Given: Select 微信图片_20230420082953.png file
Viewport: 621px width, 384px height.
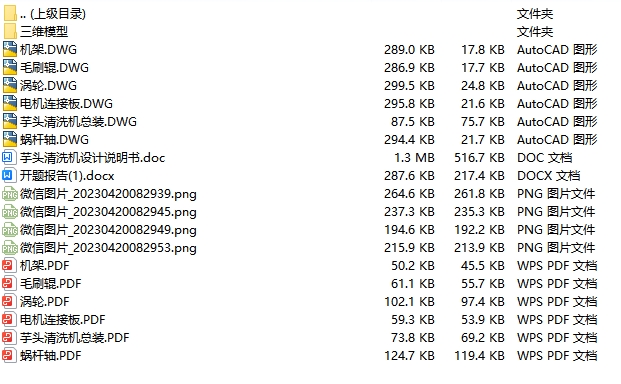Looking at the screenshot, I should (x=108, y=248).
